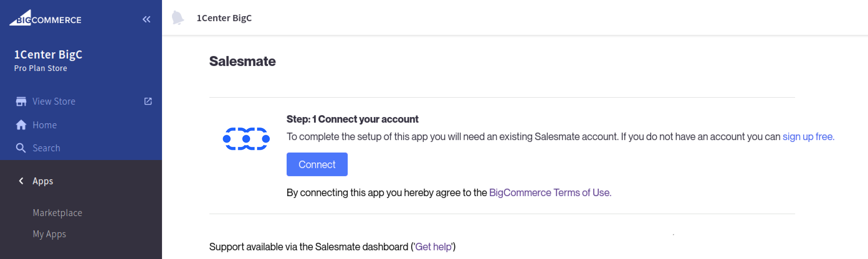Open My Apps in the sidebar
The height and width of the screenshot is (259, 868).
49,234
